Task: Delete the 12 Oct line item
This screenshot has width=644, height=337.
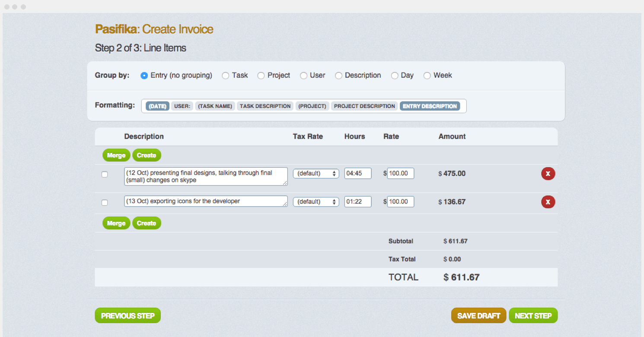Action: tap(548, 174)
